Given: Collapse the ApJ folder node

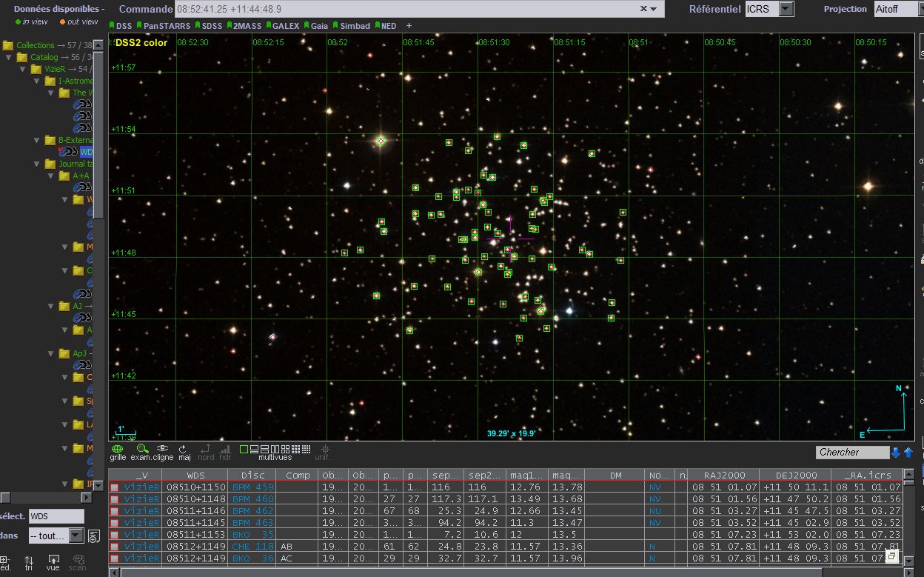Looking at the screenshot, I should pos(49,353).
